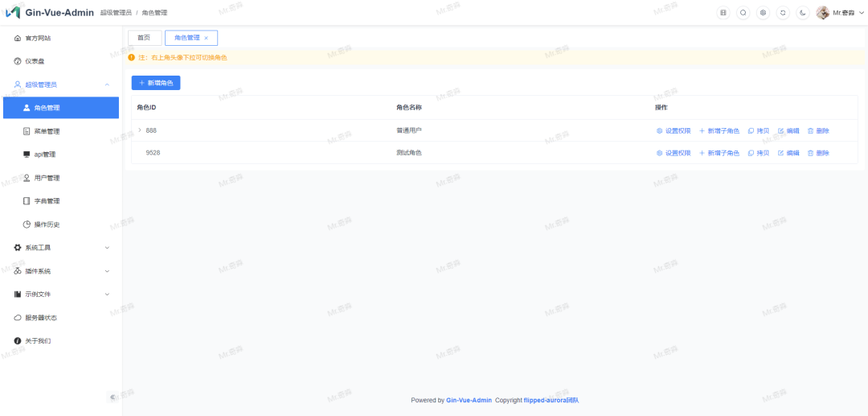Open 操作历史 in the sidebar
Screen dimensions: 868x416
[61, 224]
